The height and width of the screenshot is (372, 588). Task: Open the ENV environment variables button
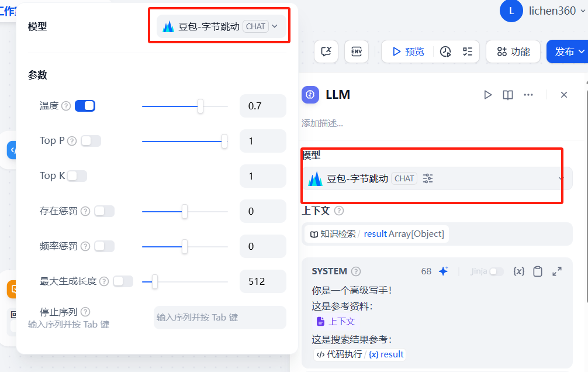coord(357,51)
